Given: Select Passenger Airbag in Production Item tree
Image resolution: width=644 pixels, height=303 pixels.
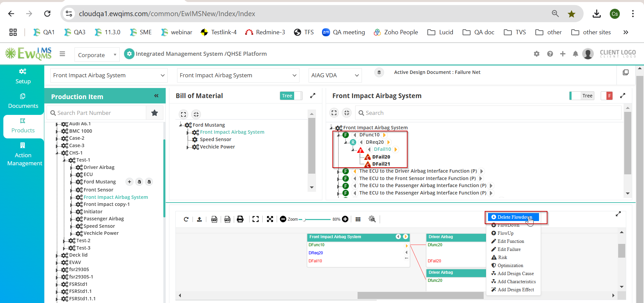Looking at the screenshot, I should tap(103, 219).
